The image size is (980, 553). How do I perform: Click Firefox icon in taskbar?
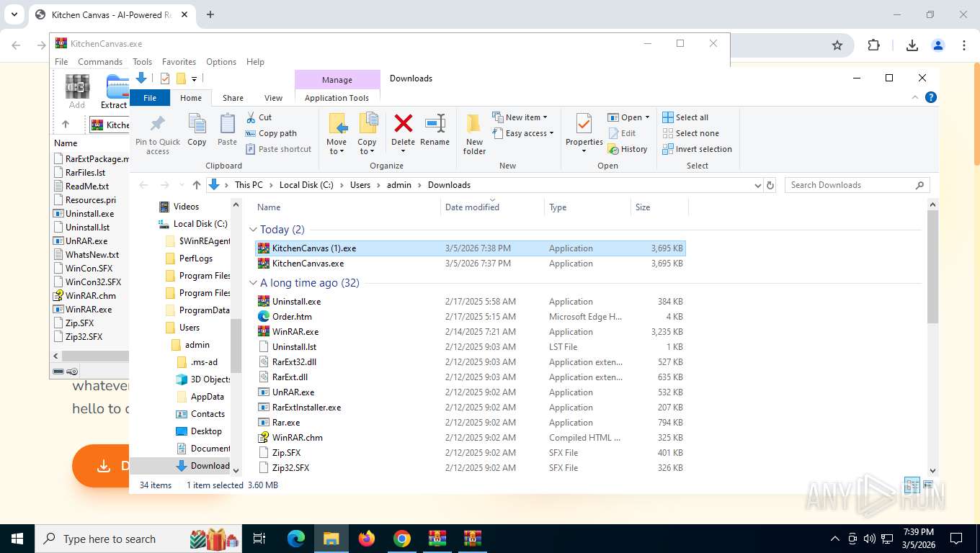point(367,539)
